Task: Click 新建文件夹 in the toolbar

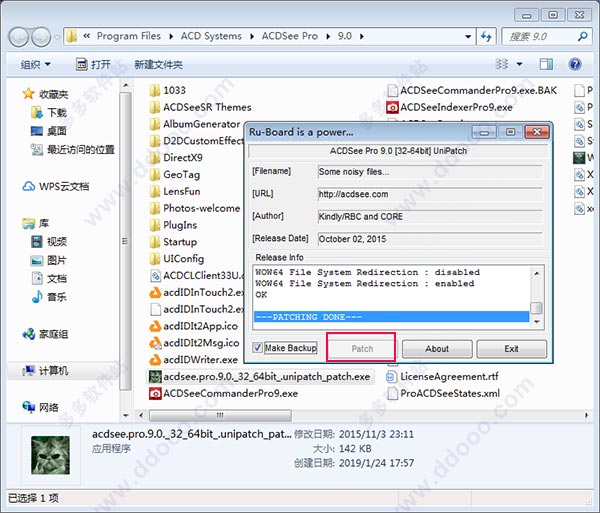Action: [x=158, y=64]
